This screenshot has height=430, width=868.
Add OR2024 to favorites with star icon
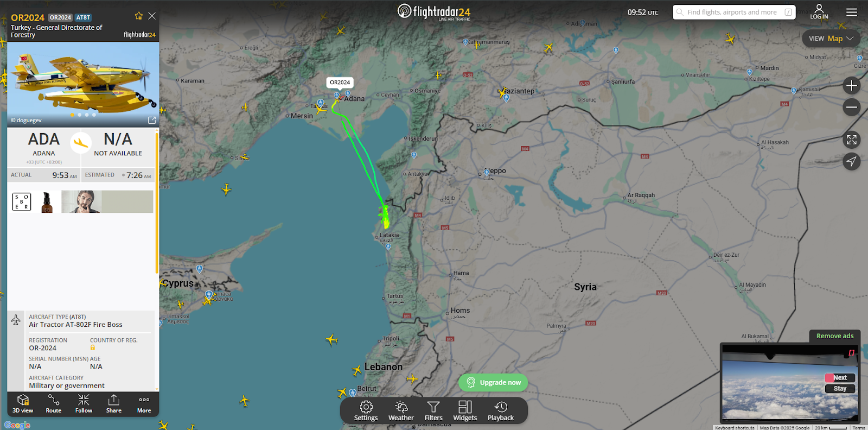(x=139, y=16)
